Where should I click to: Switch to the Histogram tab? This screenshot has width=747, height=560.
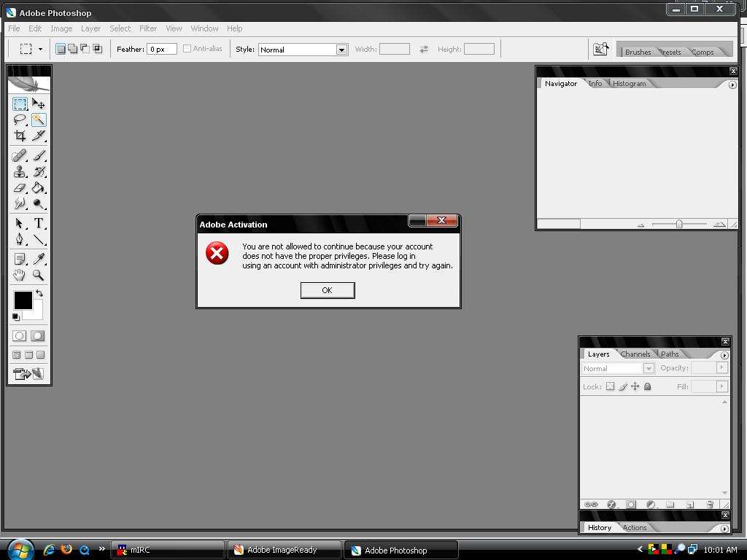tap(630, 83)
